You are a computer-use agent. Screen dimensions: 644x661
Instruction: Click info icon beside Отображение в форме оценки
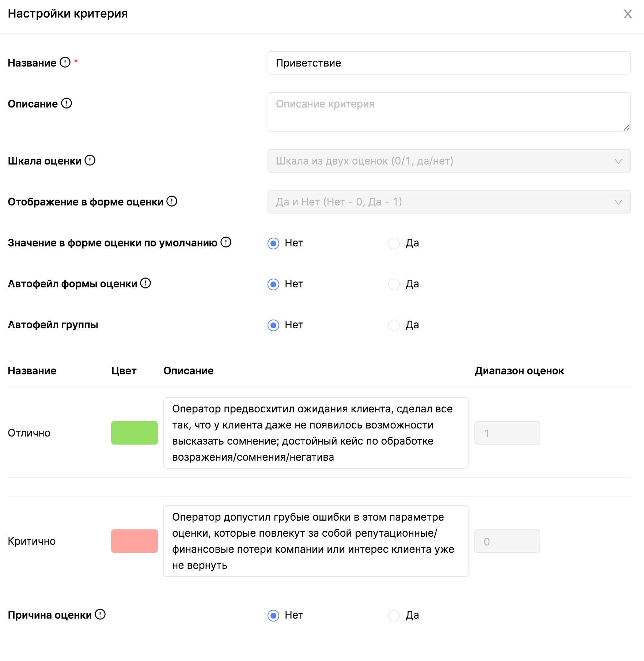(172, 201)
